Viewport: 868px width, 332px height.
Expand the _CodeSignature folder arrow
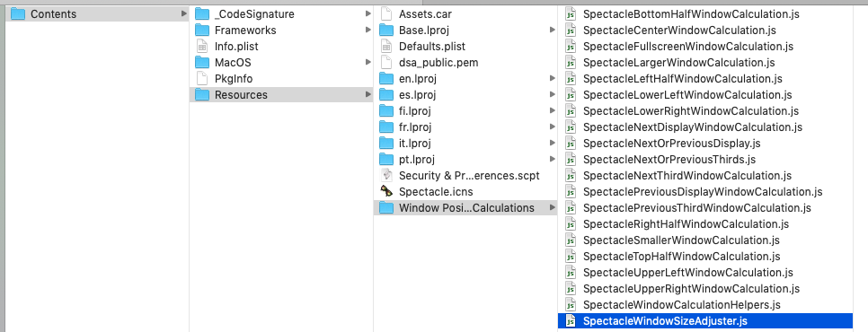[x=368, y=13]
